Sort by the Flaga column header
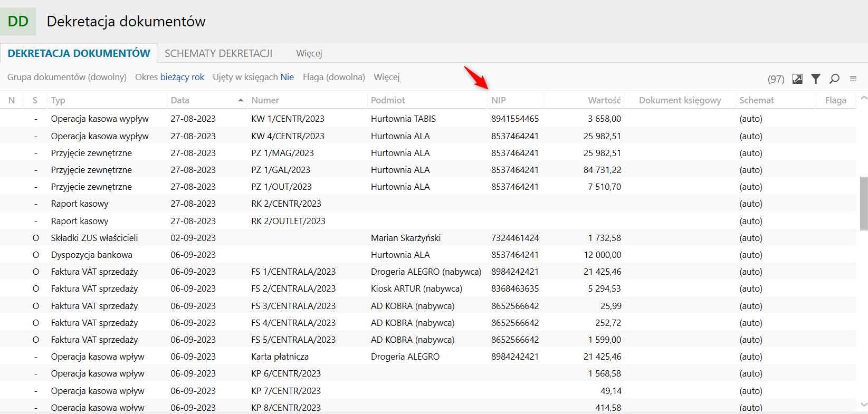 (836, 100)
